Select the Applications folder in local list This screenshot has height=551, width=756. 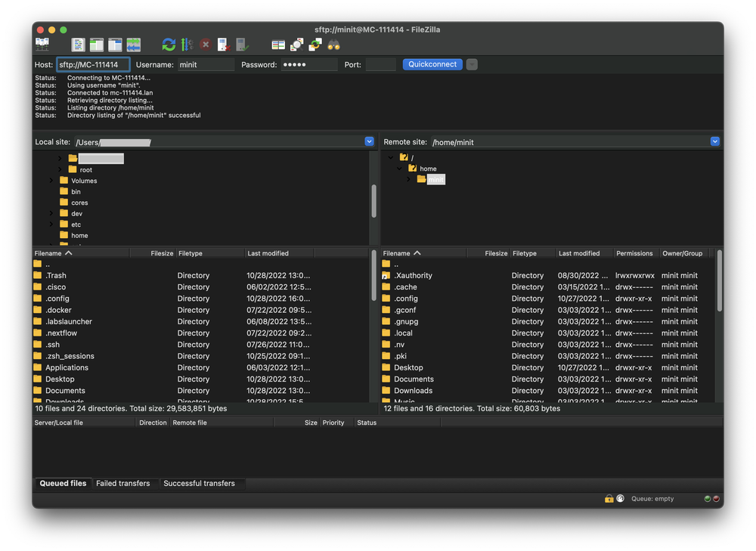[x=200, y=368]
